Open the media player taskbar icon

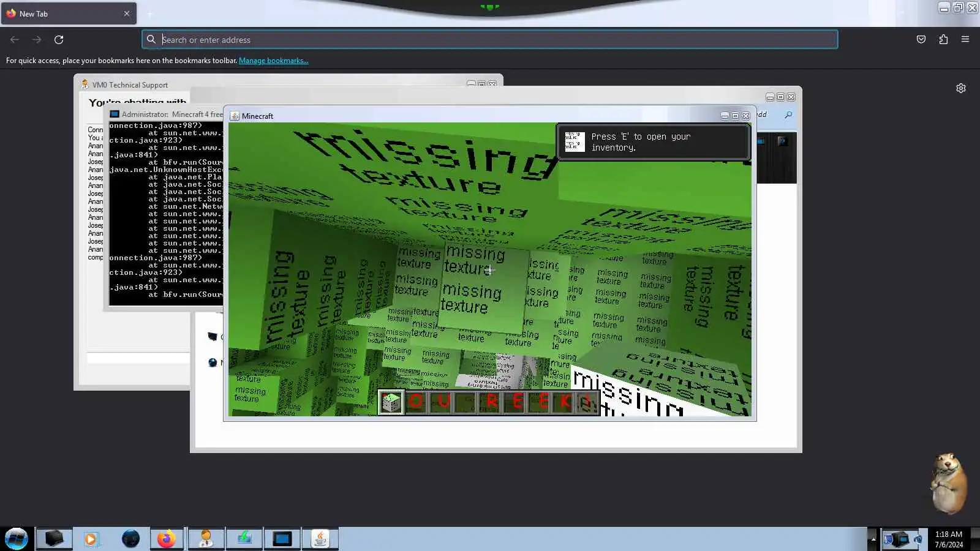pos(91,539)
